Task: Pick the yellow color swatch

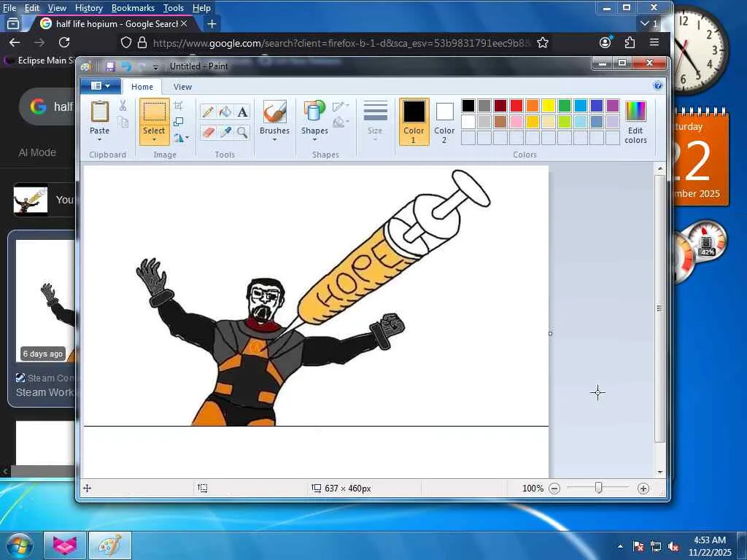Action: click(x=549, y=106)
